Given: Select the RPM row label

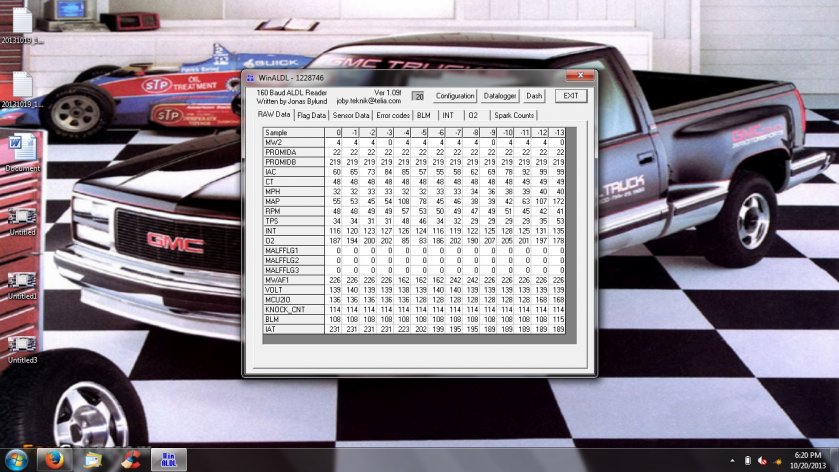Looking at the screenshot, I should [293, 211].
